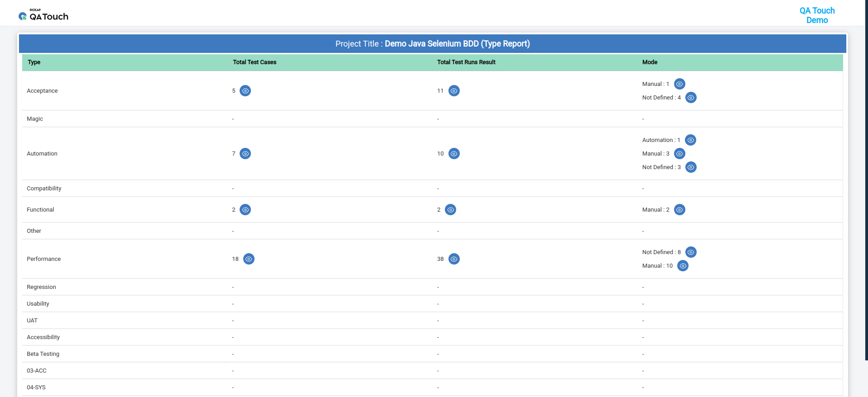View Automation test runs result eye icon
Image resolution: width=868 pixels, height=397 pixels.
pos(454,154)
